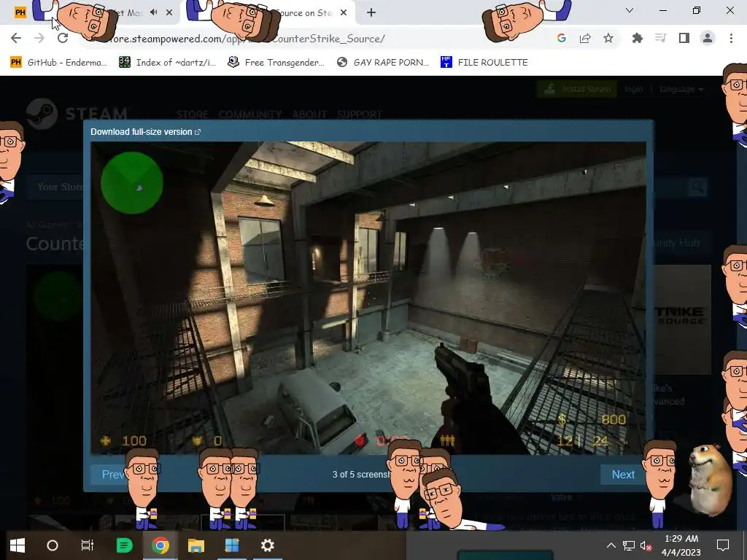
Task: Expand the dimmed language dropdown
Action: 681,89
